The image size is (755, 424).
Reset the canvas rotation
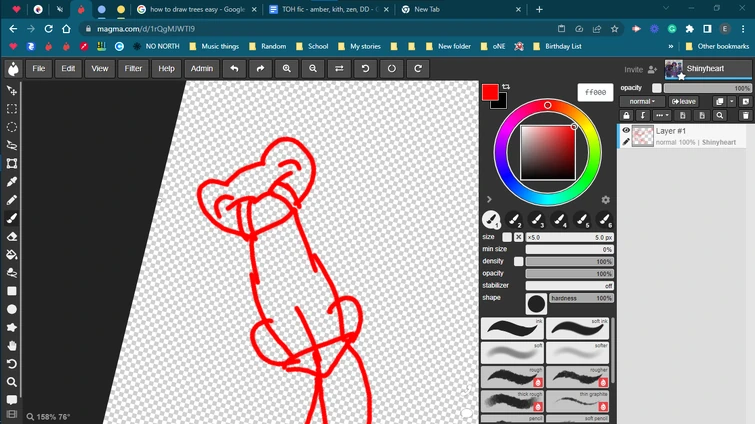pos(391,69)
